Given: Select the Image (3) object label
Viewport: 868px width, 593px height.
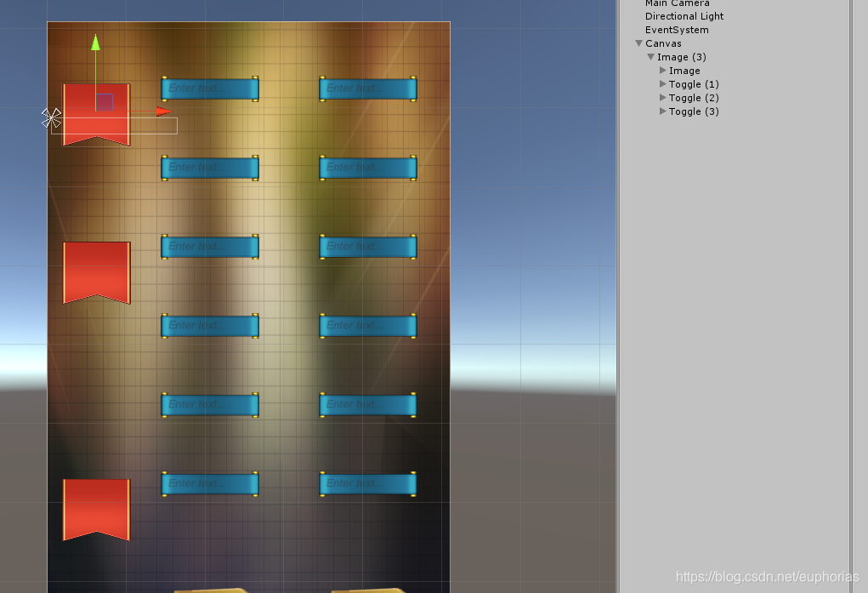Looking at the screenshot, I should pos(682,57).
